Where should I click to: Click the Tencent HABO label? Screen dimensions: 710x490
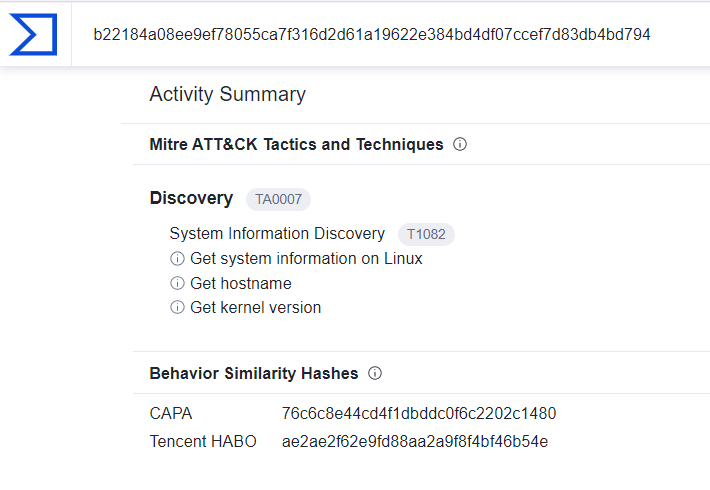coord(203,442)
